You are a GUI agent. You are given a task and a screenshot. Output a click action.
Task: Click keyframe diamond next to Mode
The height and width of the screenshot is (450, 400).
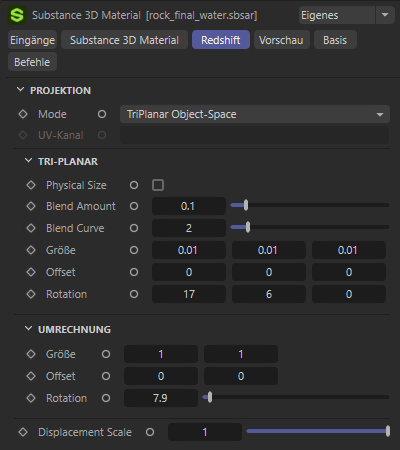23,114
